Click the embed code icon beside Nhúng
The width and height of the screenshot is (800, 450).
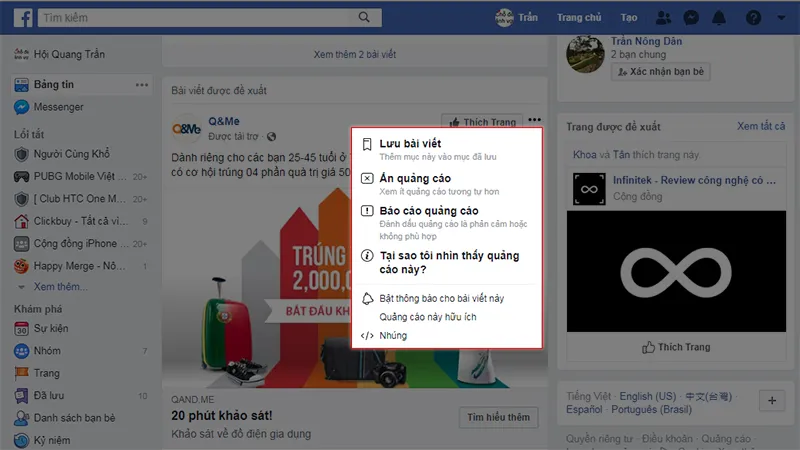point(367,336)
